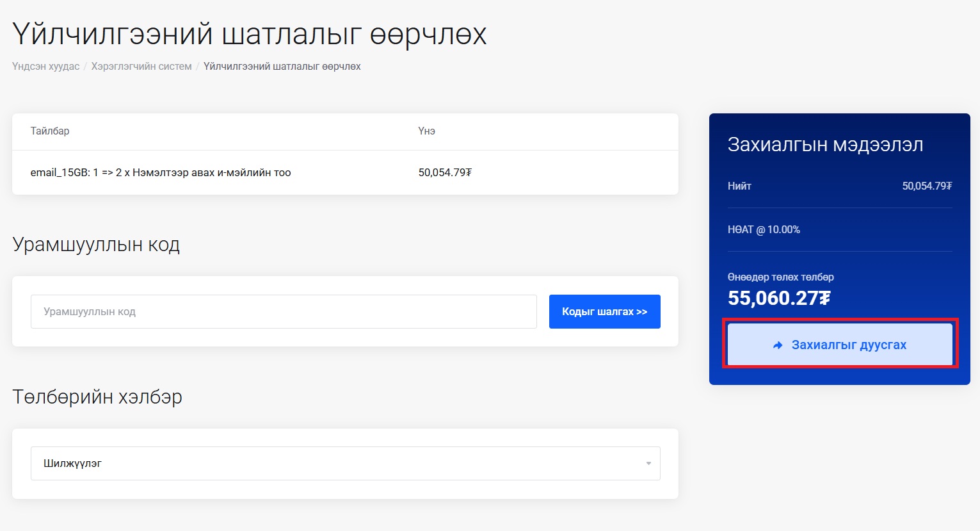Click the Төлбөрийн хэлбэр section heading
Screen dimensions: 980x531
coord(97,397)
